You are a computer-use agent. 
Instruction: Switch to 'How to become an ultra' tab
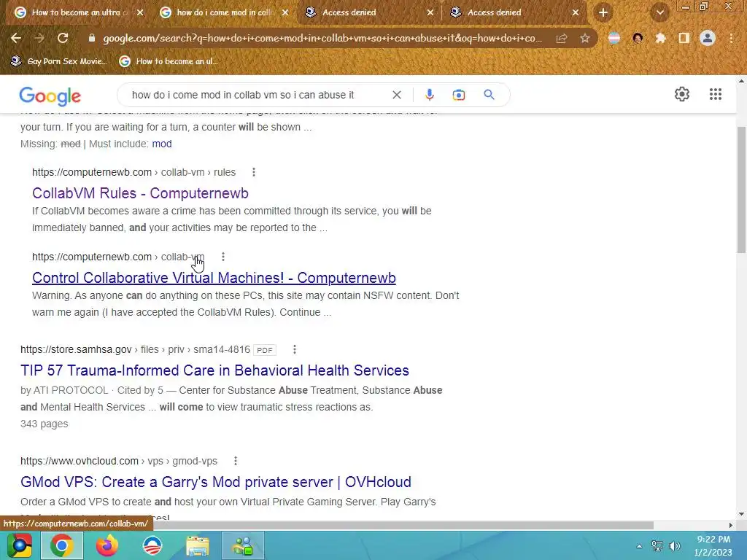coord(79,12)
